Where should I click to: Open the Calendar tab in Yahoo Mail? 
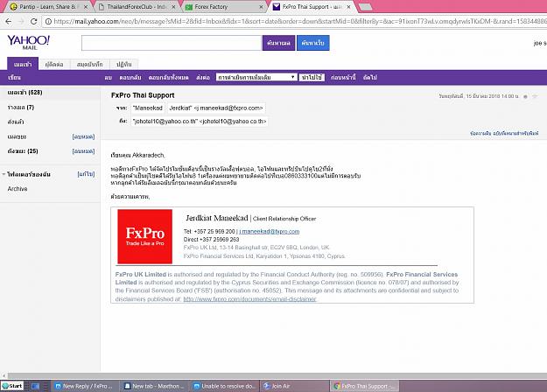(124, 64)
